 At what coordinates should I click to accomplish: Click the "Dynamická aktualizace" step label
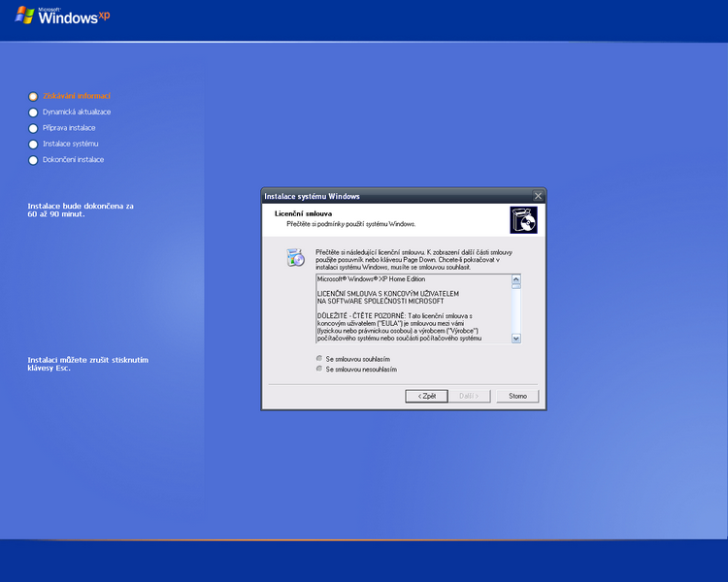click(x=77, y=112)
